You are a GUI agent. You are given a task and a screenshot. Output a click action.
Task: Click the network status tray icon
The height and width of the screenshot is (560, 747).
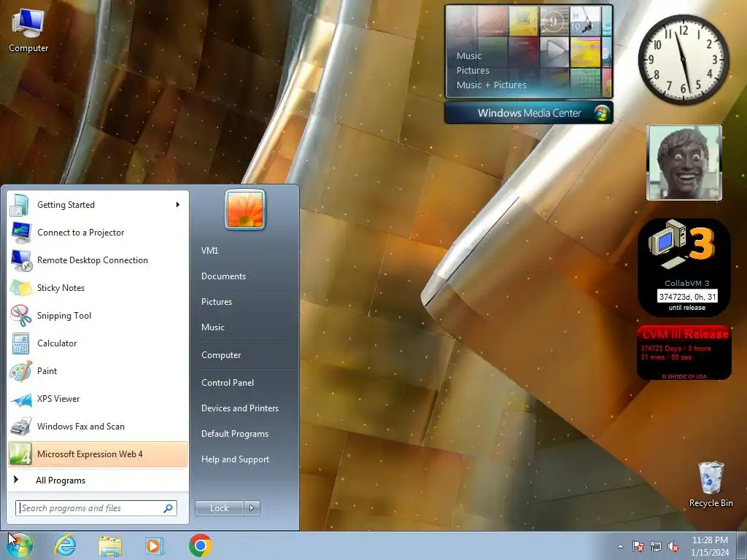(x=656, y=547)
